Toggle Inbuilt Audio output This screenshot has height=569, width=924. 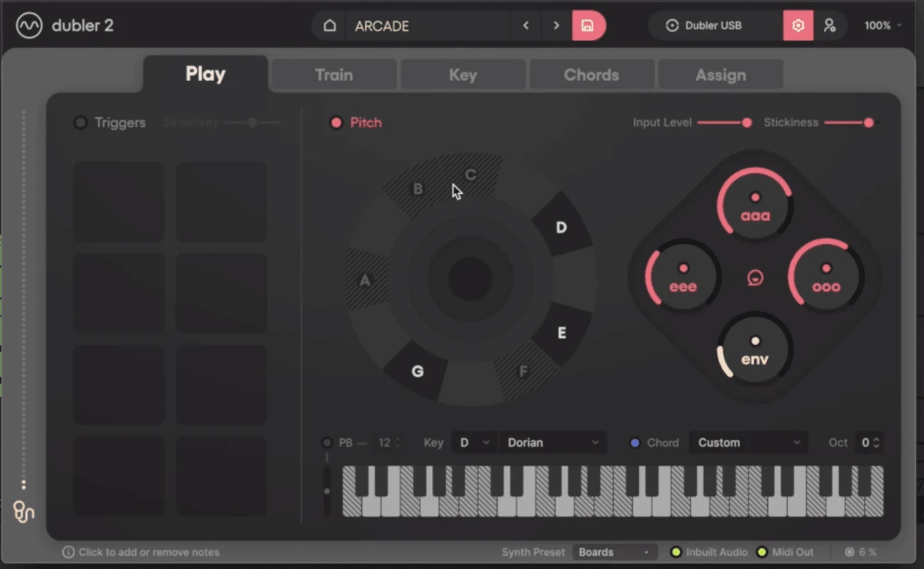point(676,552)
